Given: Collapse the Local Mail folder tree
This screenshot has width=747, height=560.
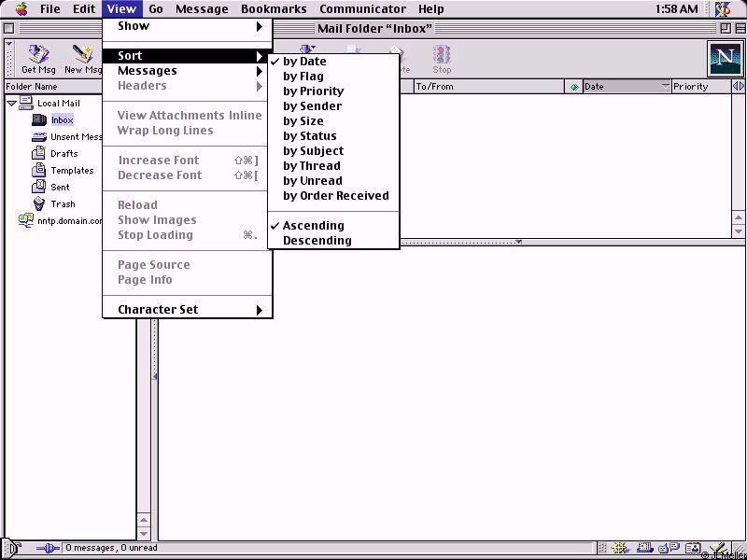Looking at the screenshot, I should [x=11, y=104].
